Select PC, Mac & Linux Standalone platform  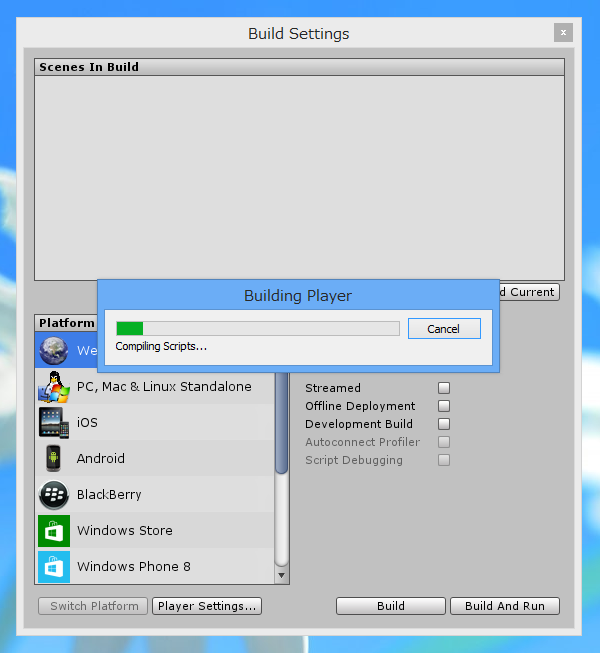point(155,387)
